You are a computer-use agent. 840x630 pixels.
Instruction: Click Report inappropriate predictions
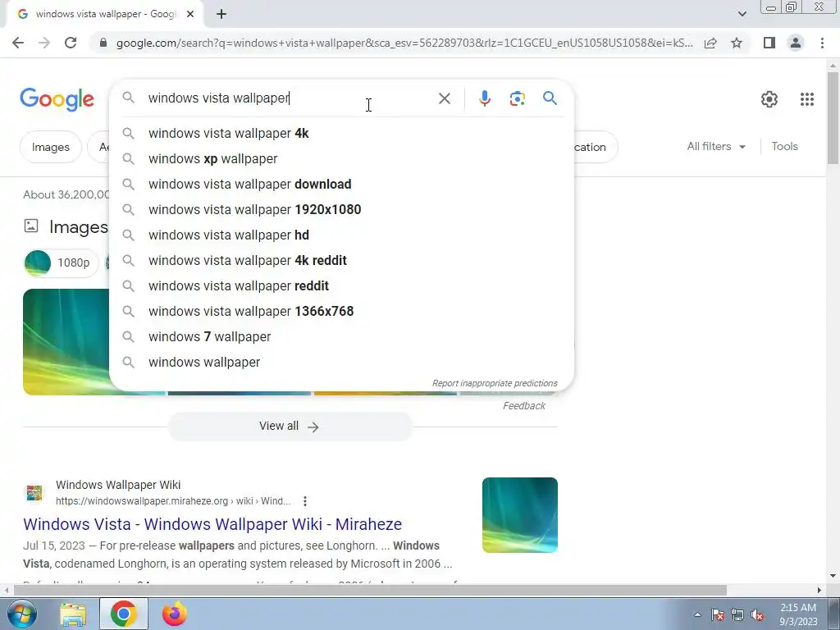(495, 384)
